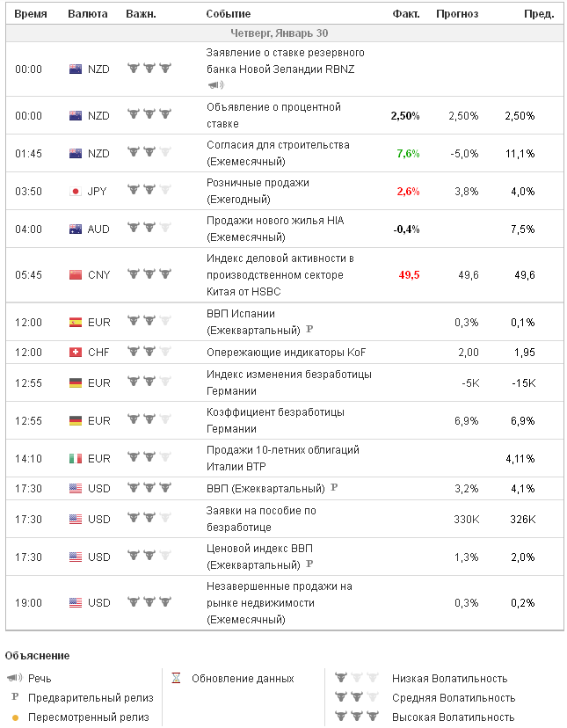
Task: Sort by the Время column header
Action: click(31, 14)
